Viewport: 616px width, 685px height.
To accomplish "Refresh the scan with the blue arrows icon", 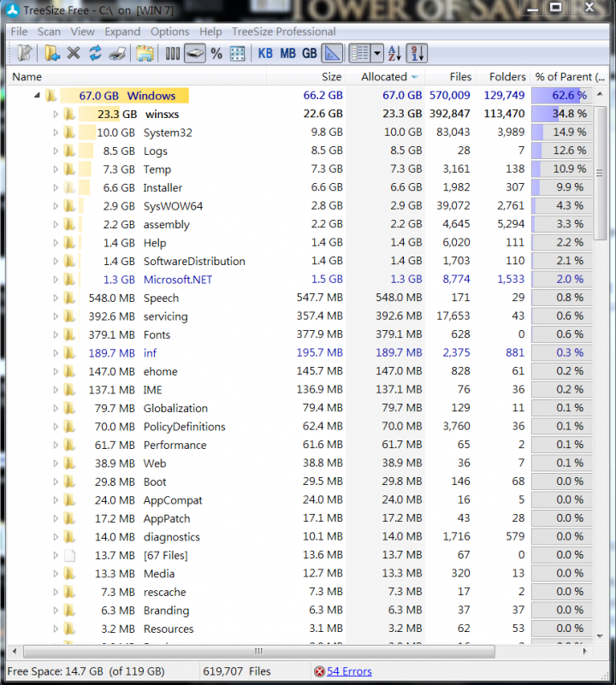I will (x=95, y=53).
